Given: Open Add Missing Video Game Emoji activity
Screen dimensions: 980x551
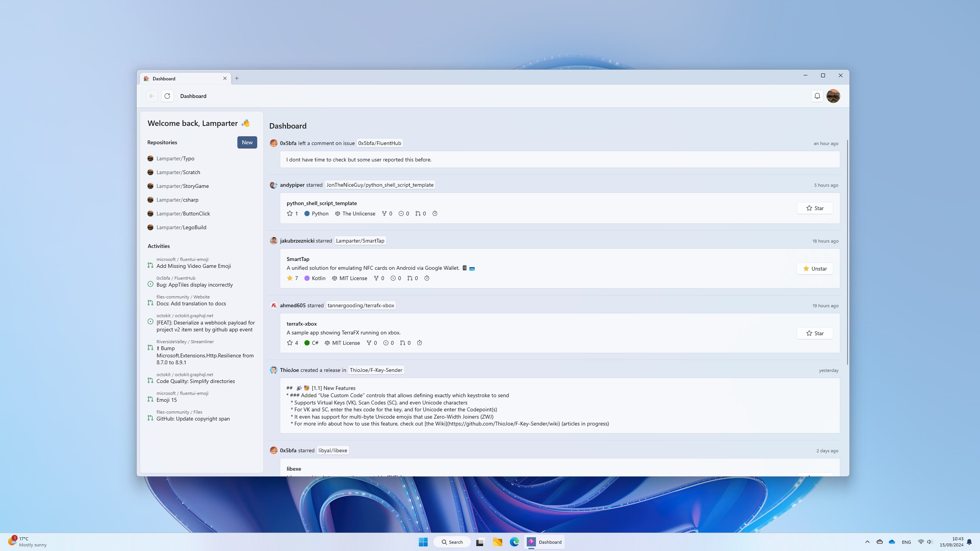Looking at the screenshot, I should tap(193, 266).
